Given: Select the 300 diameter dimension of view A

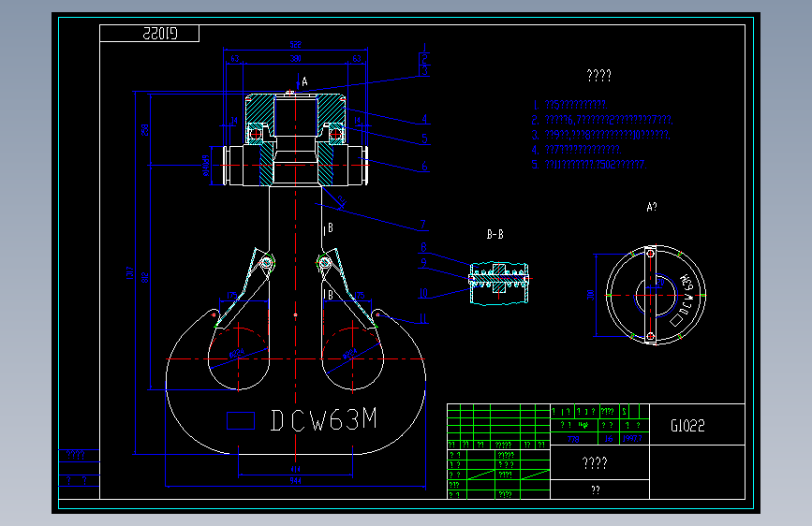Looking at the screenshot, I should (x=590, y=295).
